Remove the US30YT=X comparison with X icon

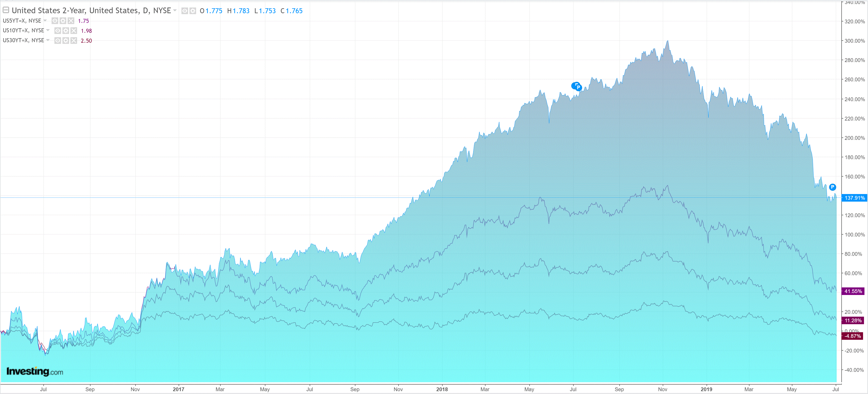coord(74,41)
